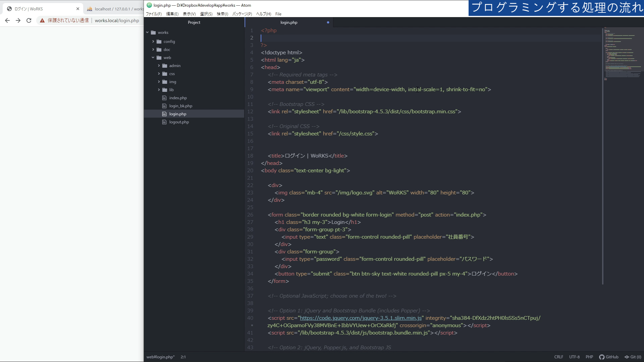The image size is (644, 362).
Task: Expand the doc folder chevron
Action: click(153, 50)
